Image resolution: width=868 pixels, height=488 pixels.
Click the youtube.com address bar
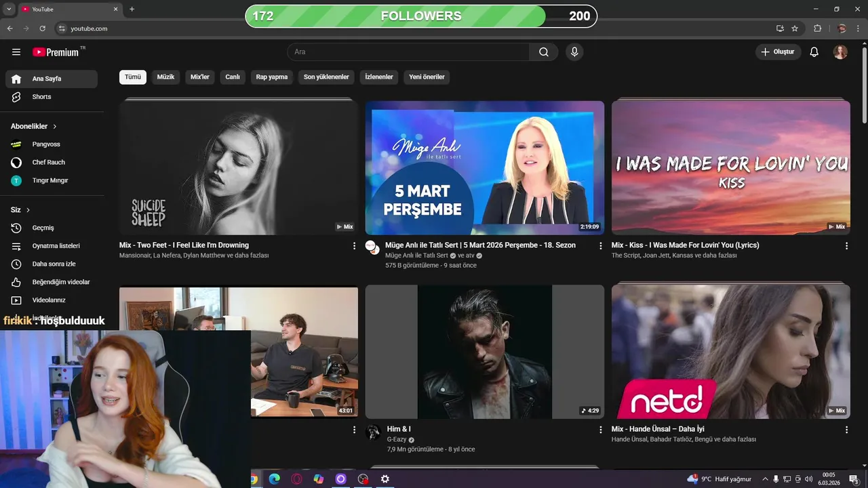coord(414,28)
